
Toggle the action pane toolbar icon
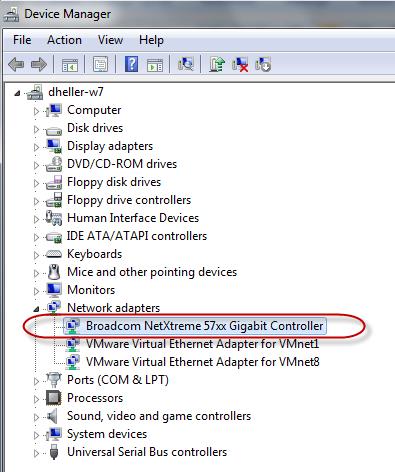155,64
